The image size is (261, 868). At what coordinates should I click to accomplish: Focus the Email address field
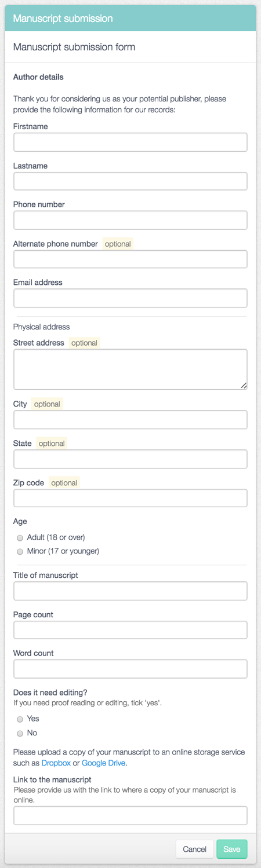130,298
